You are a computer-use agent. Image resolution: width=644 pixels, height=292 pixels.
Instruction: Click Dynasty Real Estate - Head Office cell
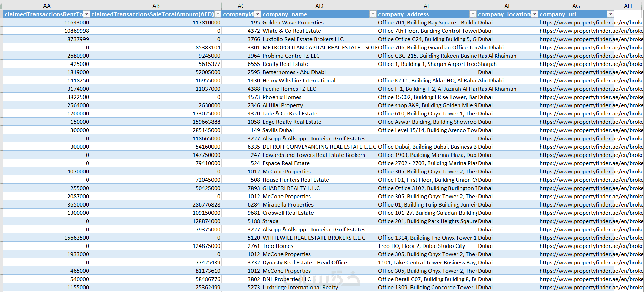point(319,262)
